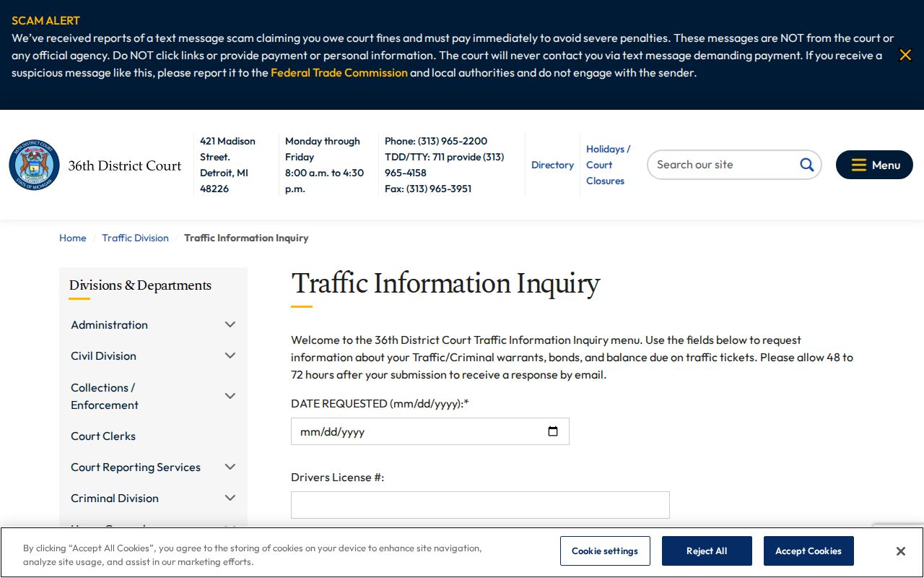
Task: Open the date picker calendar icon
Action: 553,431
